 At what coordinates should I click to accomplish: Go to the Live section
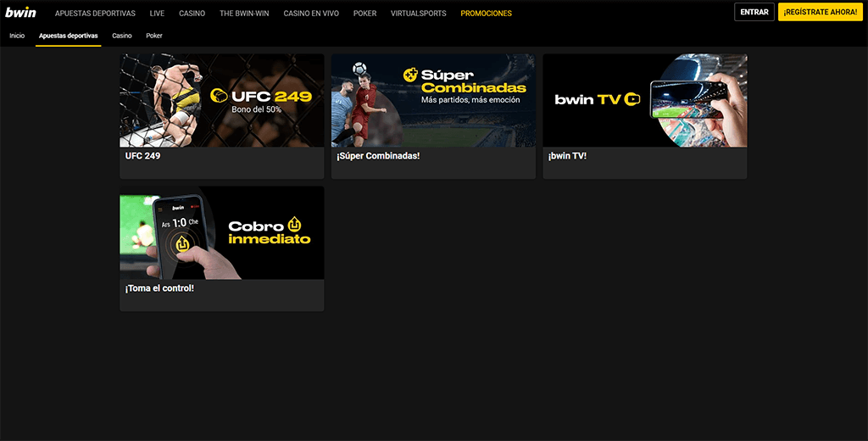click(157, 14)
